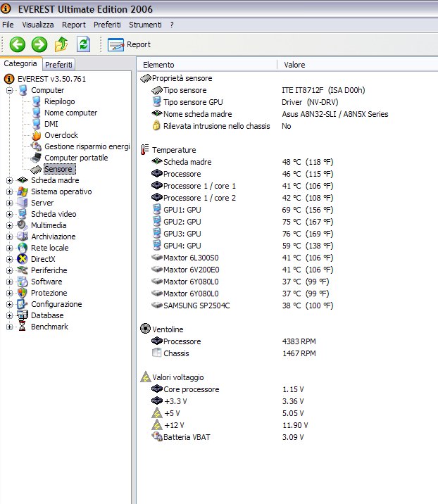Viewport: 438px width, 504px height.
Task: Expand the Software tree node
Action: click(x=9, y=282)
